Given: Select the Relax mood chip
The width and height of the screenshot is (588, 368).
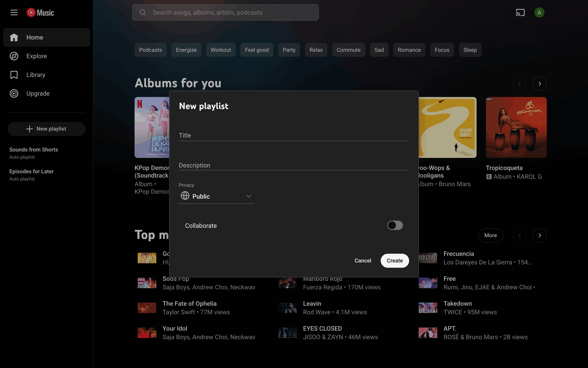Looking at the screenshot, I should pos(316,50).
